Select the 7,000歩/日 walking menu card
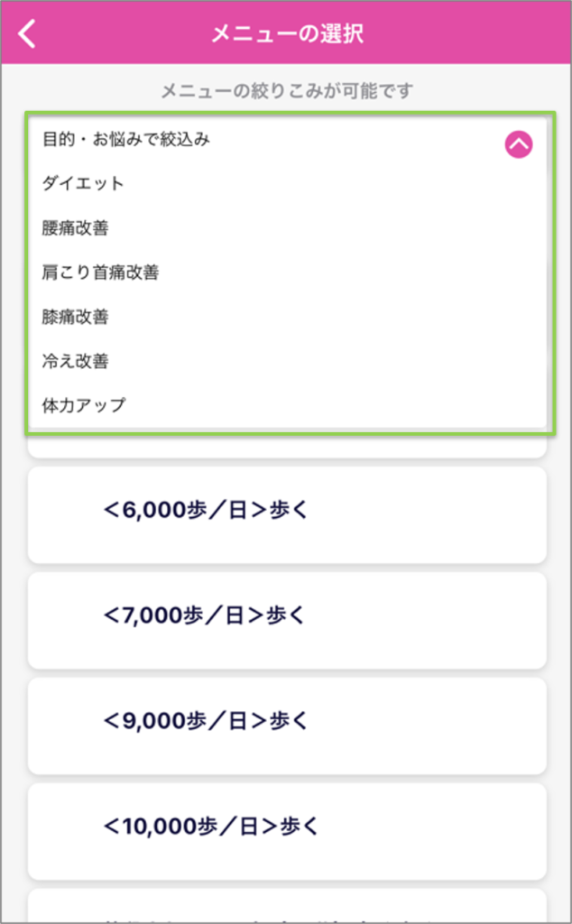The image size is (572, 924). click(x=287, y=620)
